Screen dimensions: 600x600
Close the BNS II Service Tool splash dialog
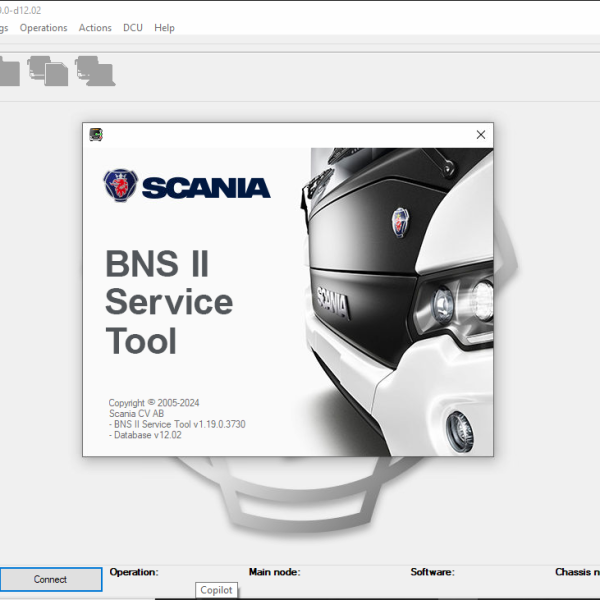[x=481, y=135]
